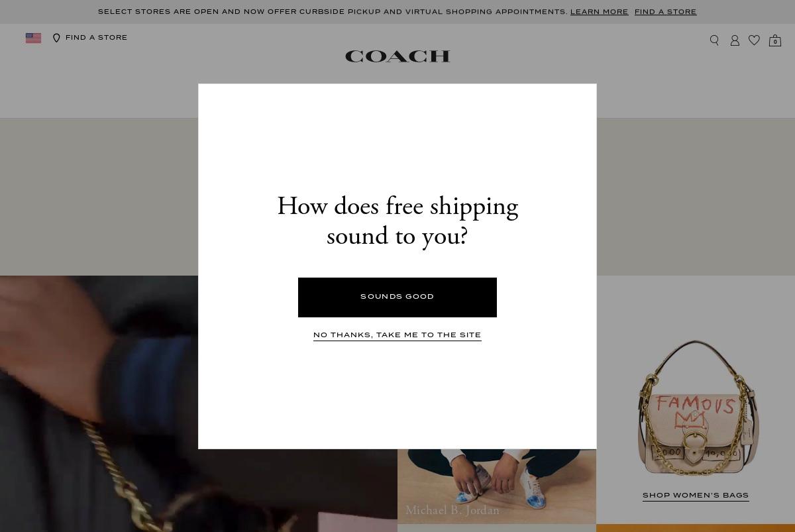The height and width of the screenshot is (532, 795).
Task: Click the gold chain video on the left
Action: (99, 404)
